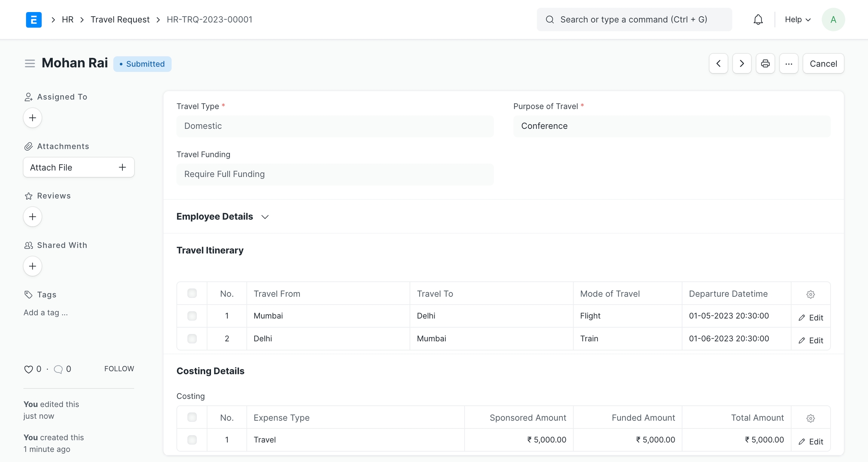Viewport: 868px width, 462px height.
Task: Open Travel Itinerary table settings gear
Action: 811,294
